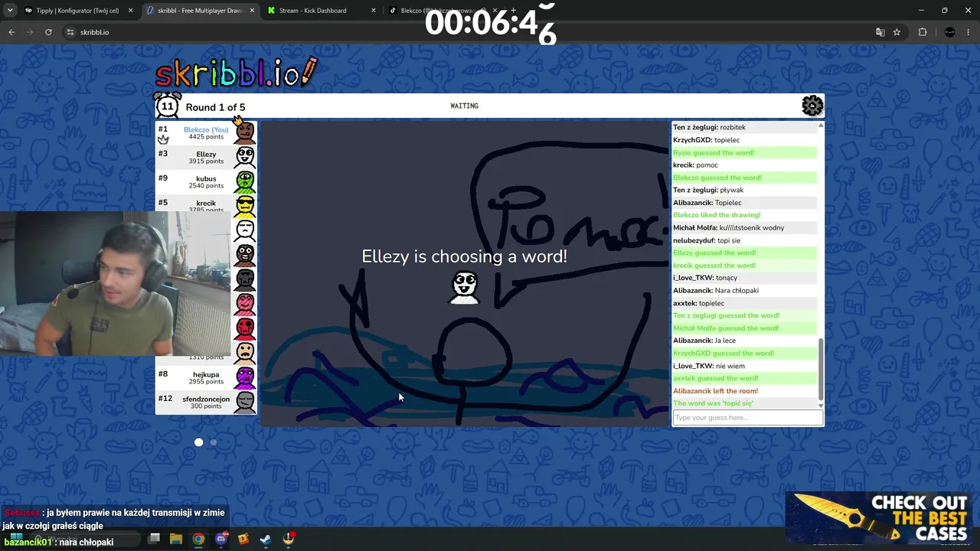
Task: Click 'Ellezy is choosing a word!' message
Action: [x=464, y=256]
